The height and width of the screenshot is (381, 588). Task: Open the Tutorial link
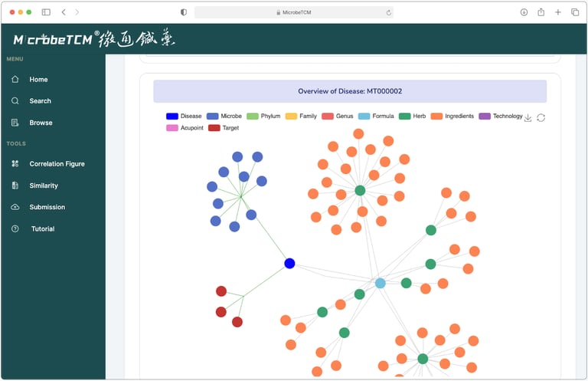tap(43, 229)
